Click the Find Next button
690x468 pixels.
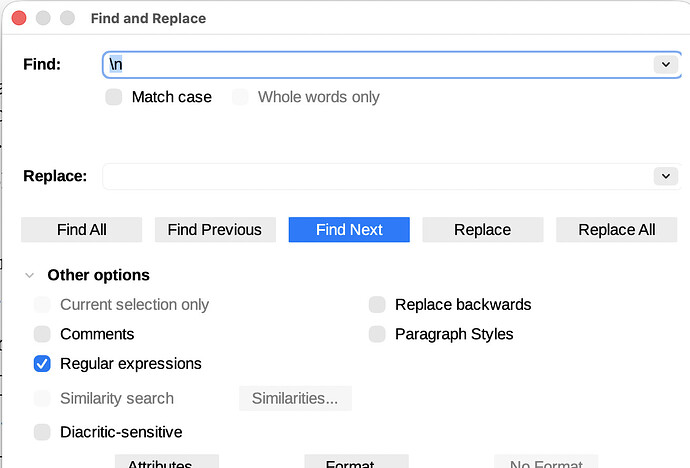coord(349,229)
